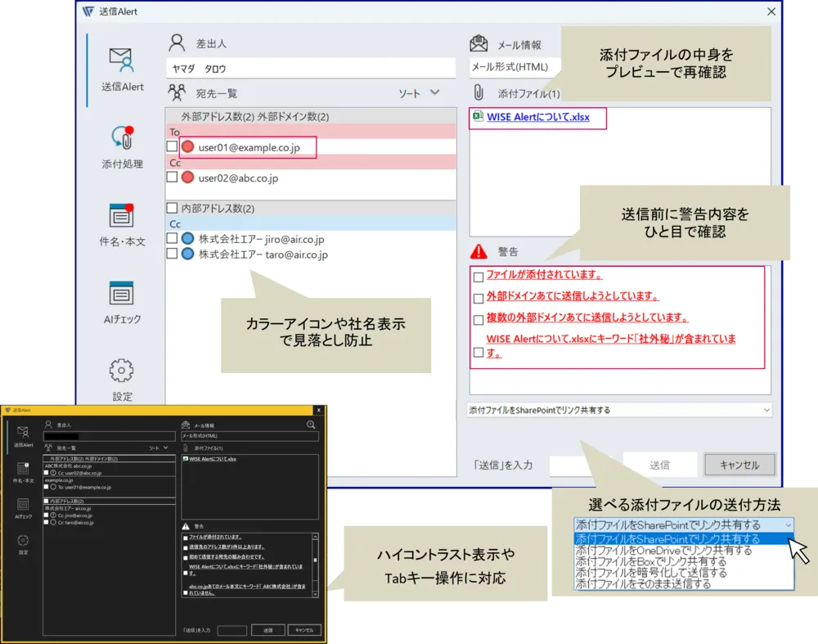Viewport: 818px width, 644px height.
Task: Open the ソート sort dropdown
Action: click(419, 93)
